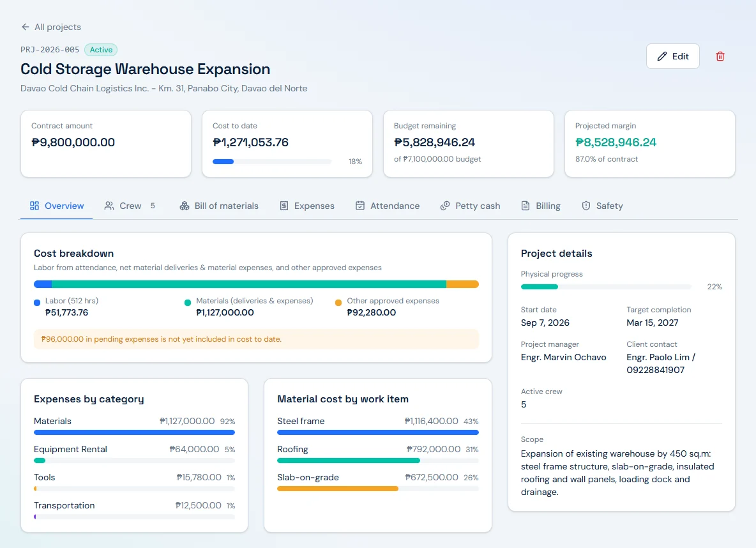Go to the Expenses tab
The width and height of the screenshot is (756, 548).
point(306,206)
